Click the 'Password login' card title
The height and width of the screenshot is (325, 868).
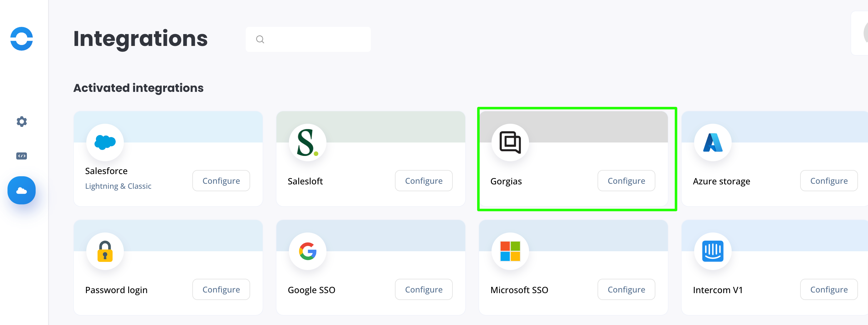click(x=116, y=290)
